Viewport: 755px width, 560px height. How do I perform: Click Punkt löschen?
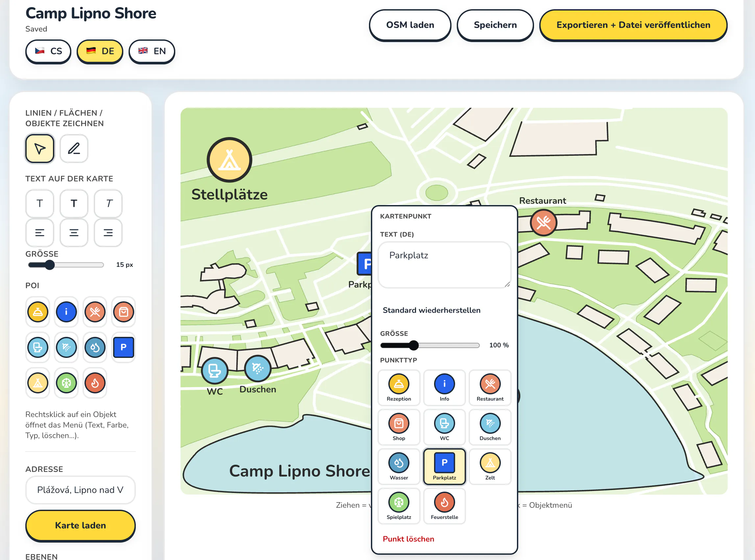click(408, 539)
